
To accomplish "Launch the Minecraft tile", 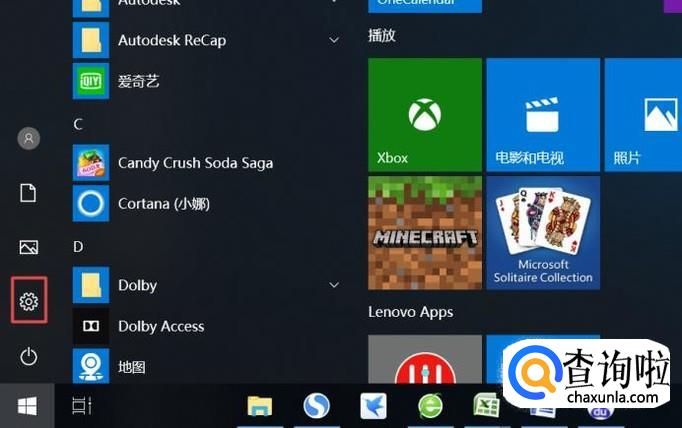I will [425, 233].
